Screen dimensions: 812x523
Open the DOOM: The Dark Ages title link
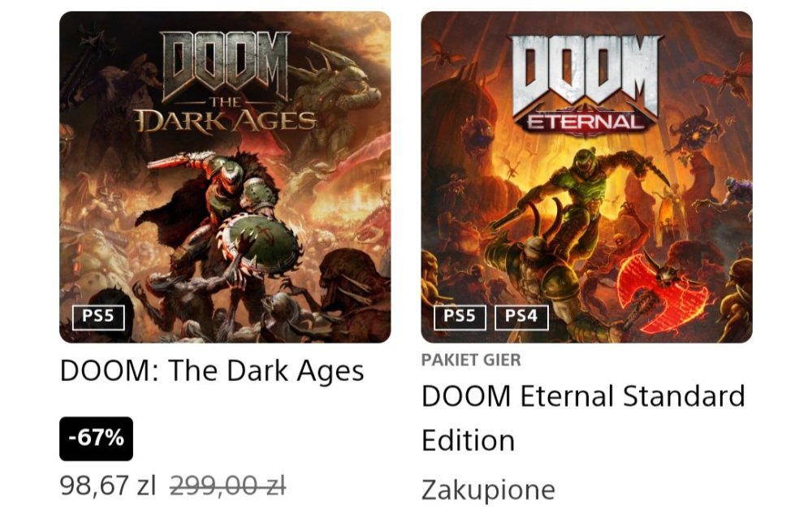tap(212, 371)
